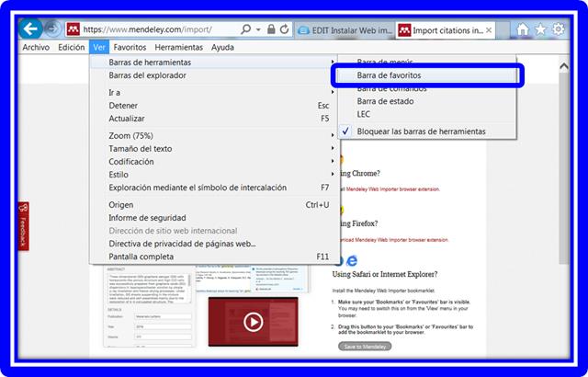Toggle Barra de comandos option
This screenshot has height=377, width=588.
[x=426, y=88]
